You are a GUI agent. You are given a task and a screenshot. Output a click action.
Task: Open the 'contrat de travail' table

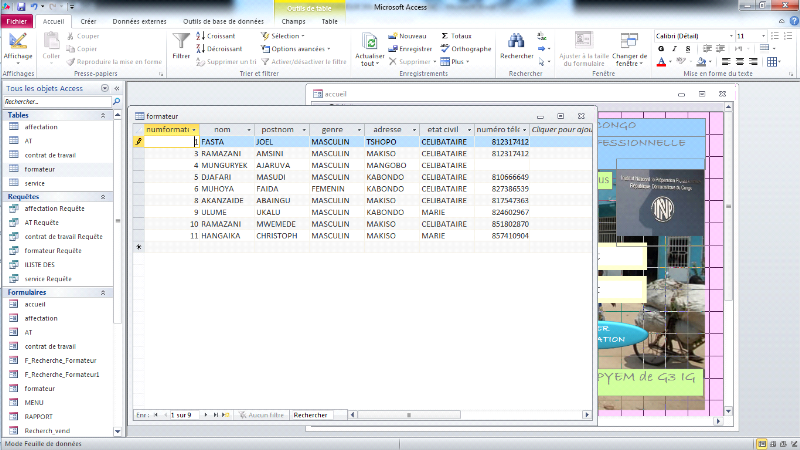[48, 155]
